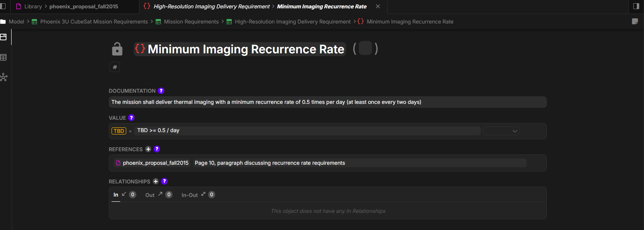Screen dimensions: 644x230
Task: Toggle the left sidebar panel icon
Action: coord(3,6)
